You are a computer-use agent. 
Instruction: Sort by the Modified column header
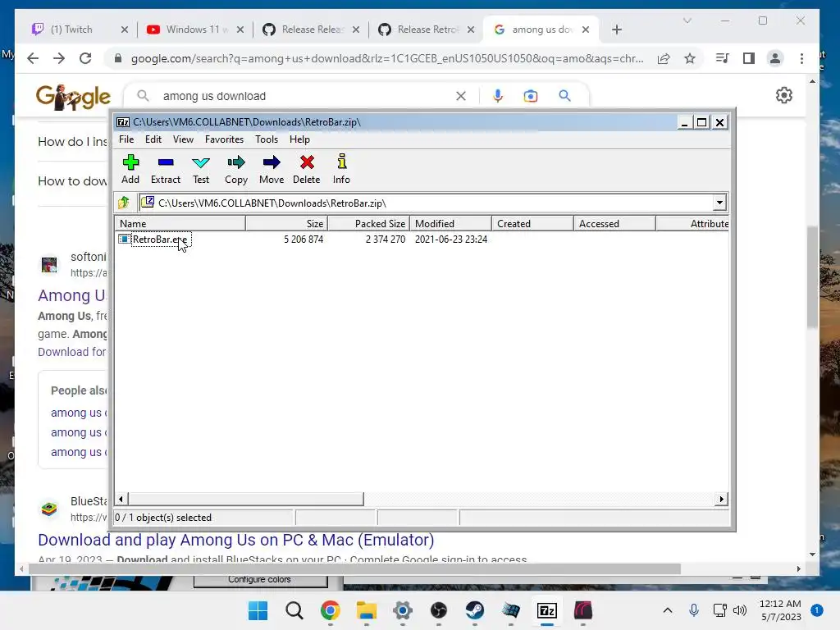pyautogui.click(x=450, y=223)
